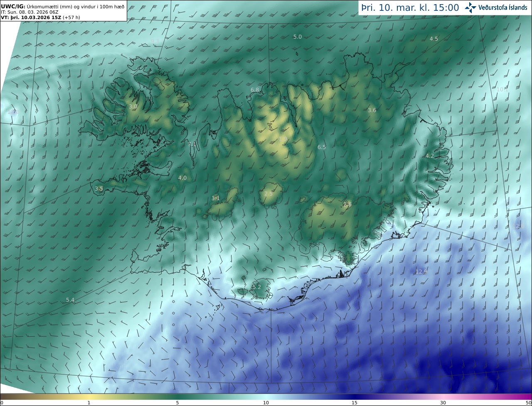Click the color scale tick label 5

point(177,403)
